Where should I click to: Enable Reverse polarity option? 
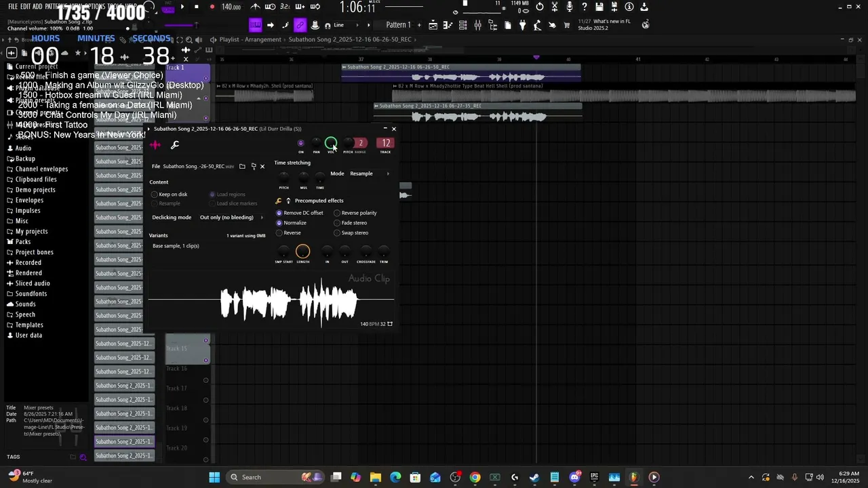click(x=355, y=213)
